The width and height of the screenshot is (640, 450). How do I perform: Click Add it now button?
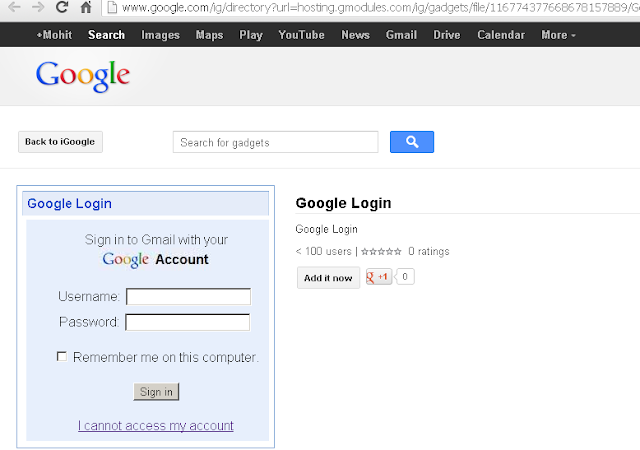pos(328,278)
